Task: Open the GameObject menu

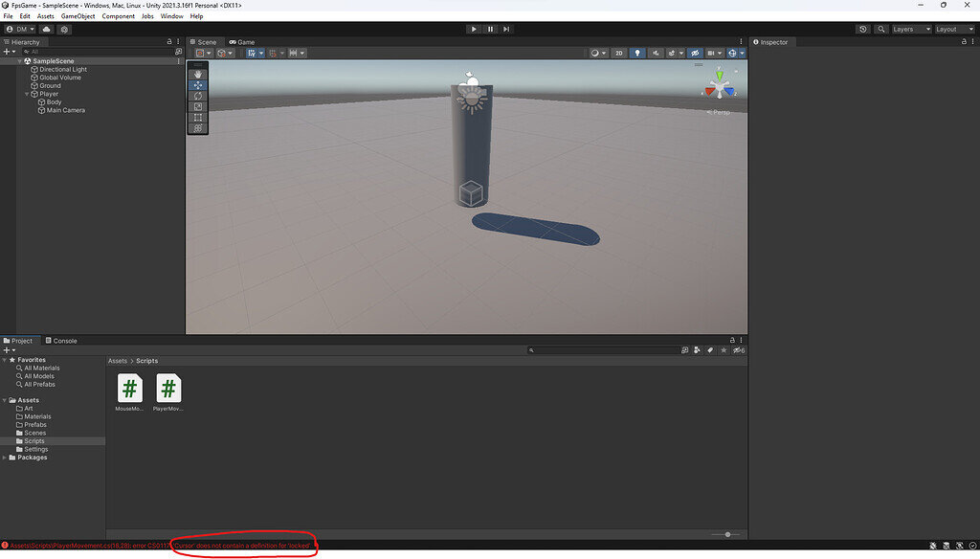Action: (77, 15)
